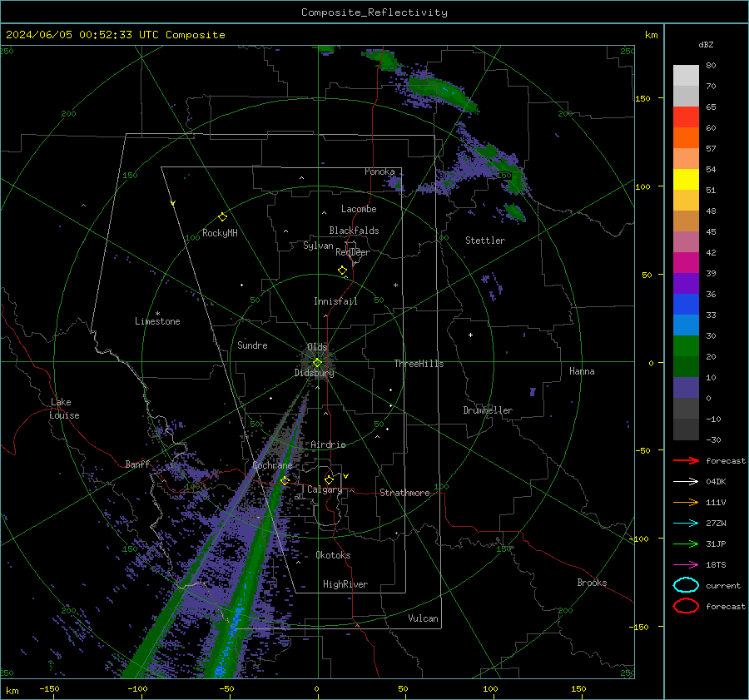The image size is (749, 700).
Task: Click the radar-center diamond between Olds and Didsbury
Action: (x=317, y=363)
